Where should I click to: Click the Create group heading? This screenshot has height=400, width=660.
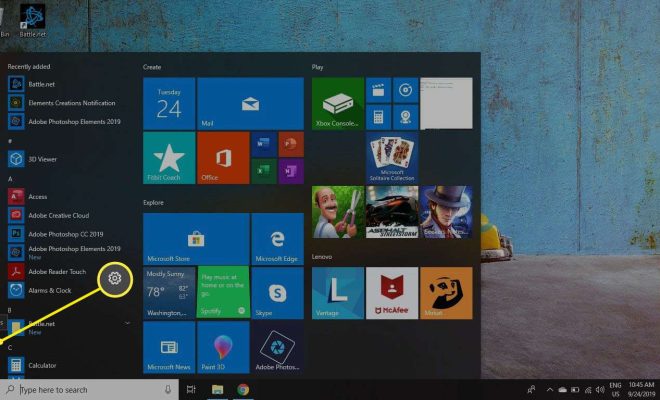pyautogui.click(x=152, y=67)
